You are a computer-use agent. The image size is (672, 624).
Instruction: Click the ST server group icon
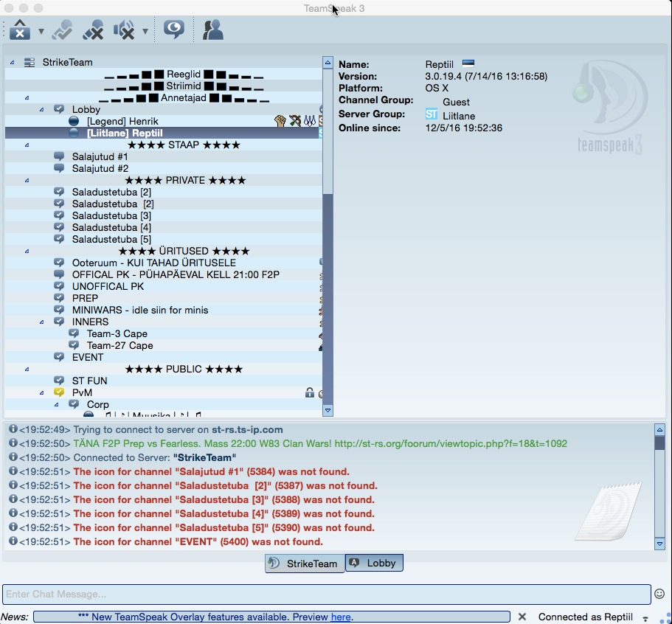coord(431,114)
